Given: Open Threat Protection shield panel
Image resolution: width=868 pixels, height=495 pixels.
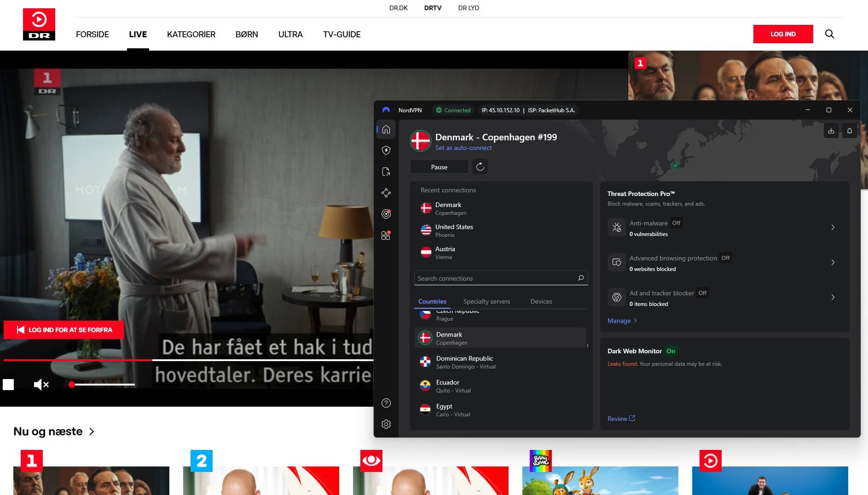Looking at the screenshot, I should 386,150.
